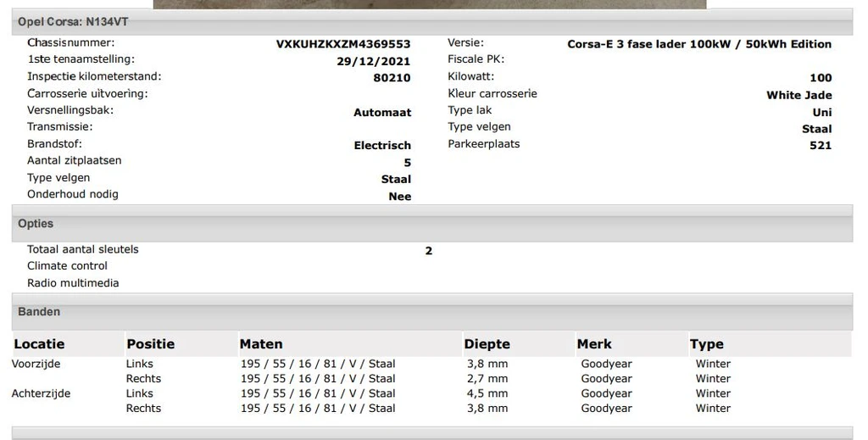Click the 'Banden' section header
Screen dimensions: 868x440
click(x=431, y=312)
